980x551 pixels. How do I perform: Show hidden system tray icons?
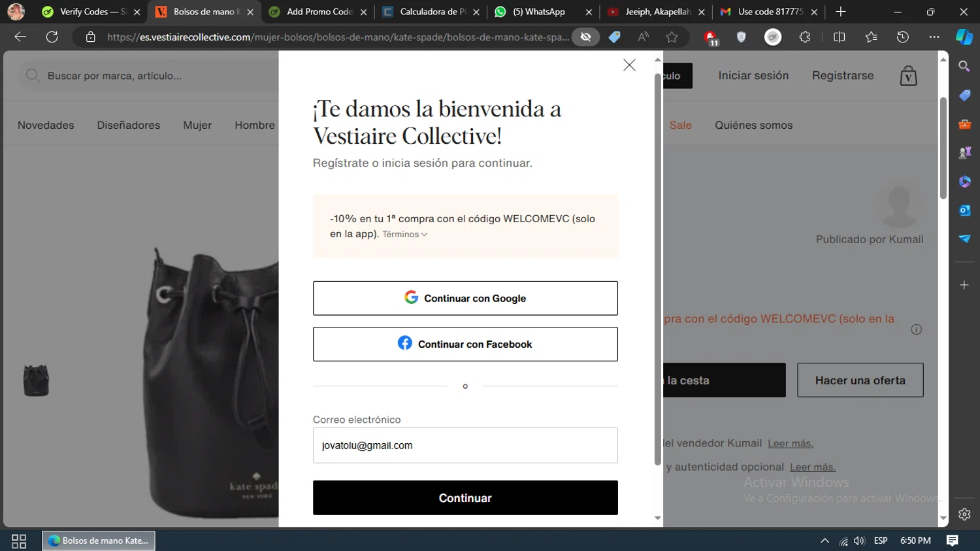(825, 541)
